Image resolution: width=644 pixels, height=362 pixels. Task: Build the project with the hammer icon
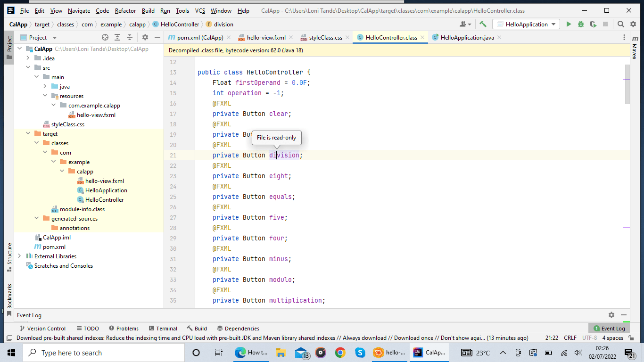coord(482,24)
